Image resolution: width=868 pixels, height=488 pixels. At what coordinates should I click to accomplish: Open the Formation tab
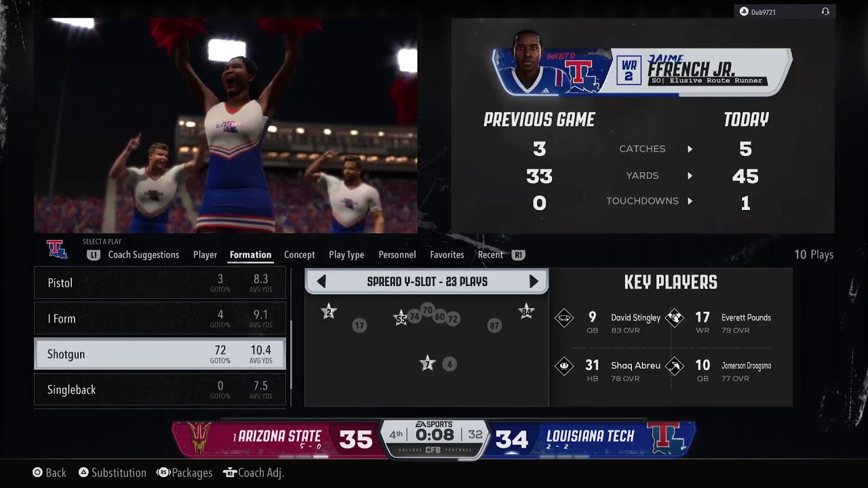pyautogui.click(x=250, y=255)
